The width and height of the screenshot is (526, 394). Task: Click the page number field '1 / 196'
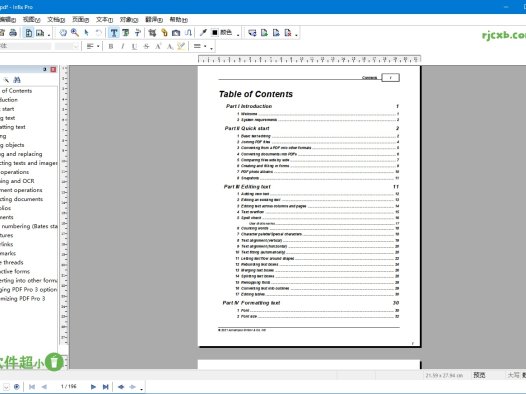(x=69, y=387)
